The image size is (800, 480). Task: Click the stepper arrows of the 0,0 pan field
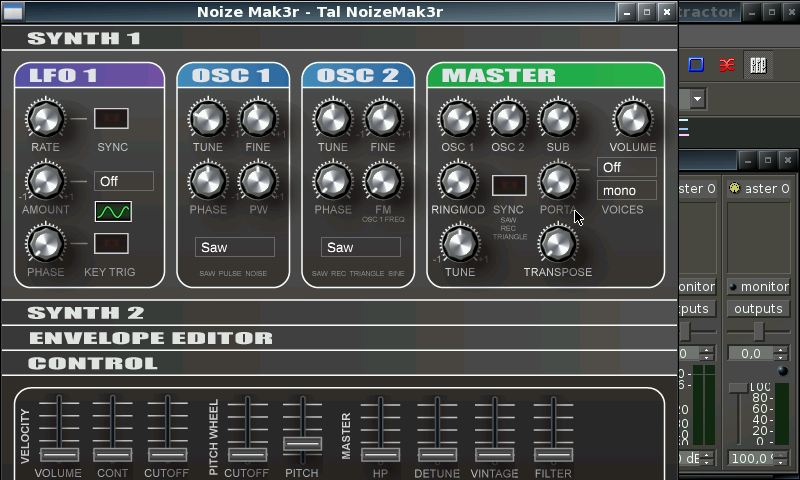coord(781,353)
